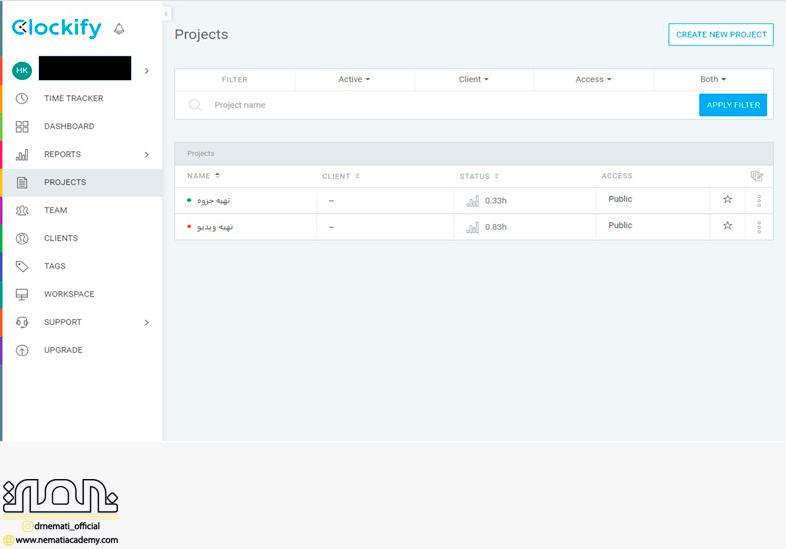Star the second project as favorite
Screen dimensions: 786x549
coord(727,226)
